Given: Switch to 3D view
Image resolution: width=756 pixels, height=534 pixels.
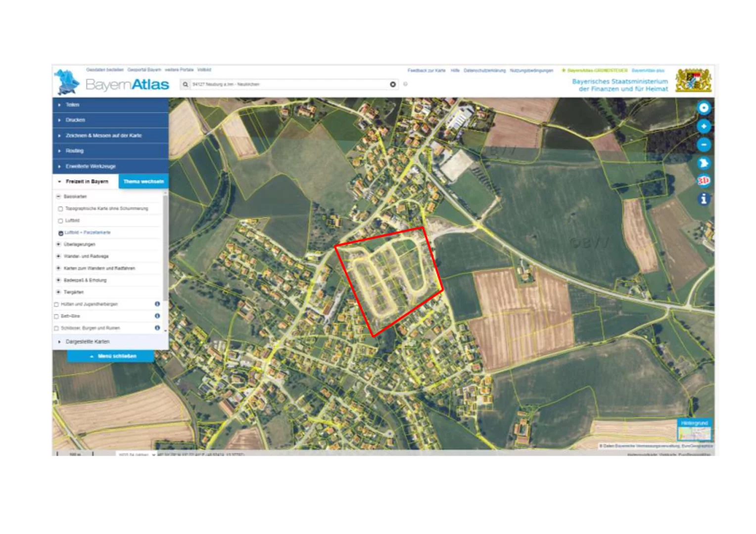Looking at the screenshot, I should [704, 181].
